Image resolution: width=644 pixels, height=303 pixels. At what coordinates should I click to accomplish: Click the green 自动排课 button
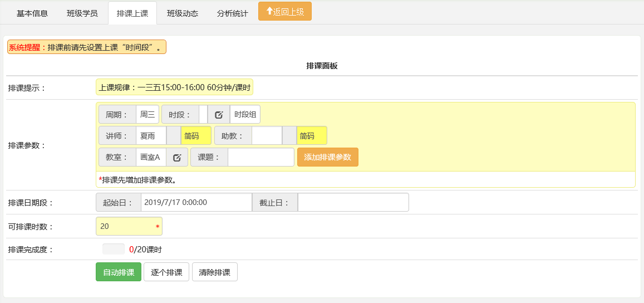119,272
